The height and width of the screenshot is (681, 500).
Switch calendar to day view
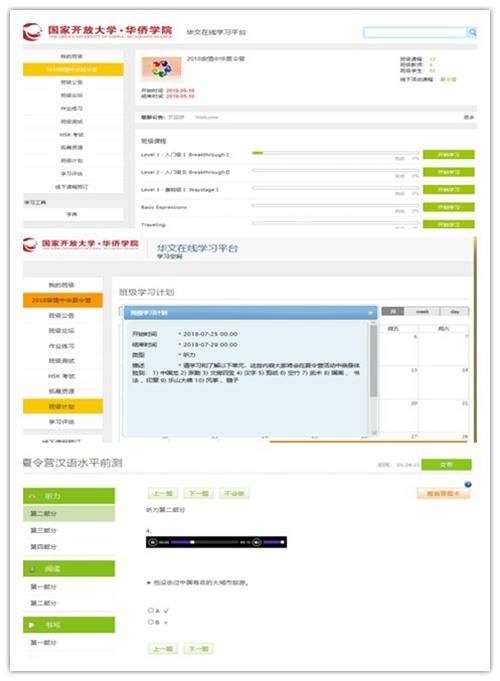(454, 311)
